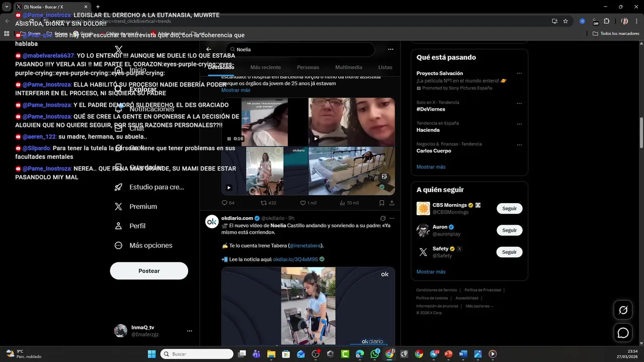Open WhatsApp from the taskbar

[375, 354]
